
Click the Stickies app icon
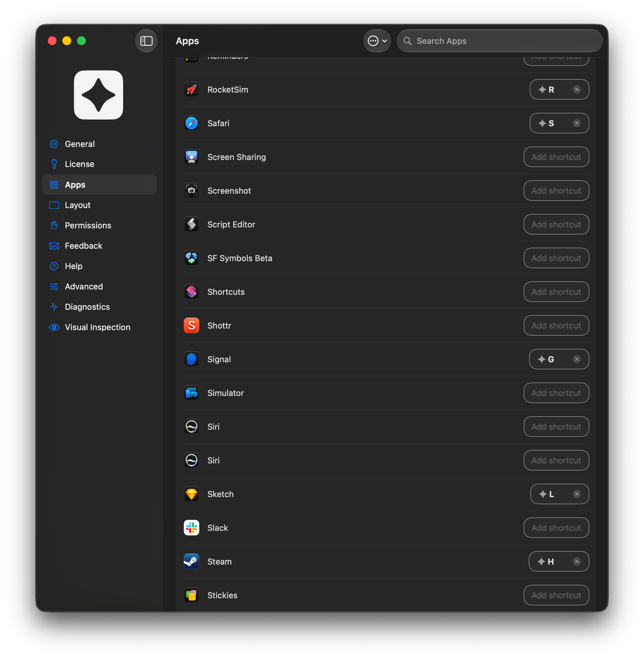192,595
